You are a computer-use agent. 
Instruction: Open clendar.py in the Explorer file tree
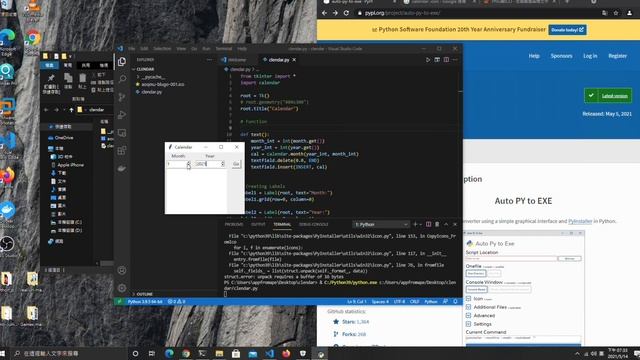click(x=151, y=92)
